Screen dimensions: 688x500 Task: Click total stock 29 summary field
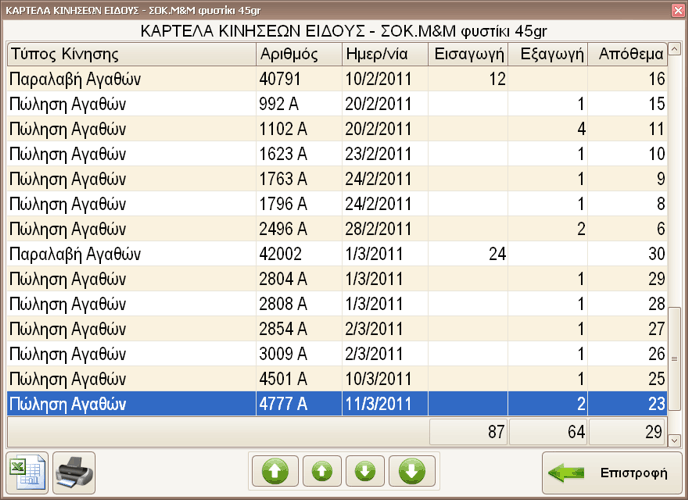(x=626, y=432)
